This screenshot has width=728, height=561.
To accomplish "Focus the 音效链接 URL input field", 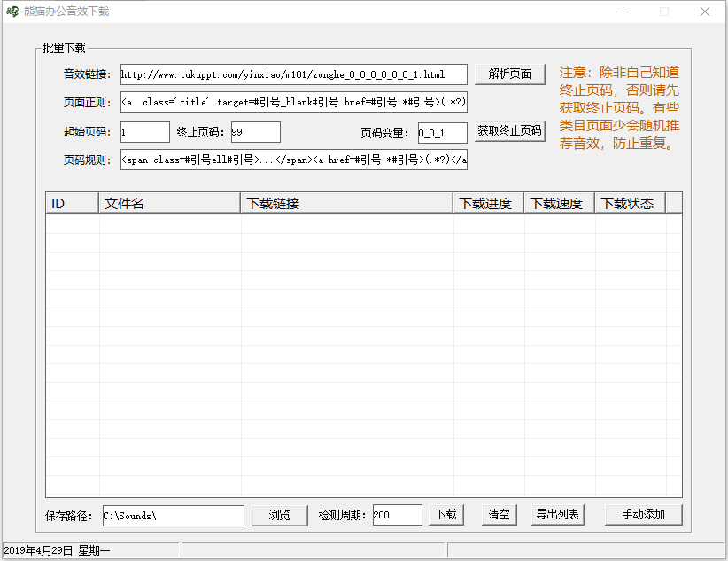I will coord(293,74).
